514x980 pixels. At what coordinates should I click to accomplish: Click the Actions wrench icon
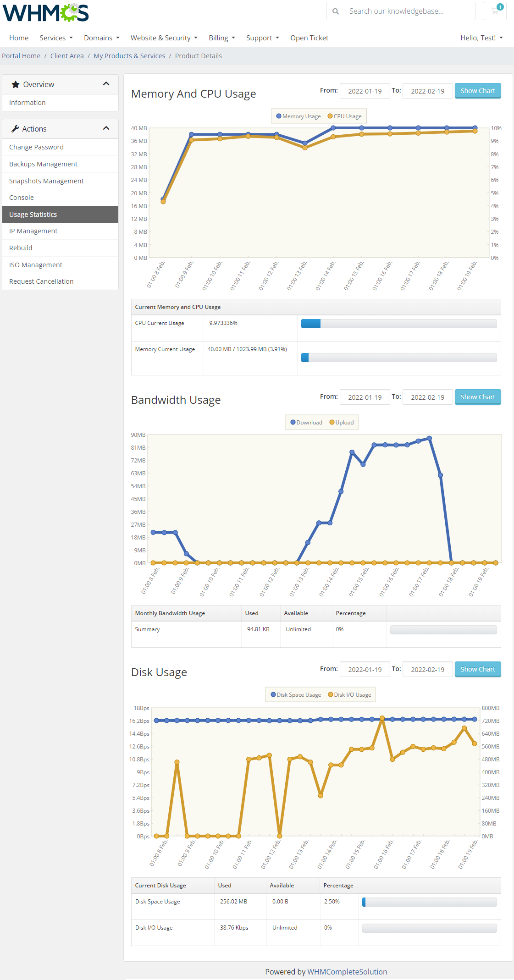(x=15, y=129)
